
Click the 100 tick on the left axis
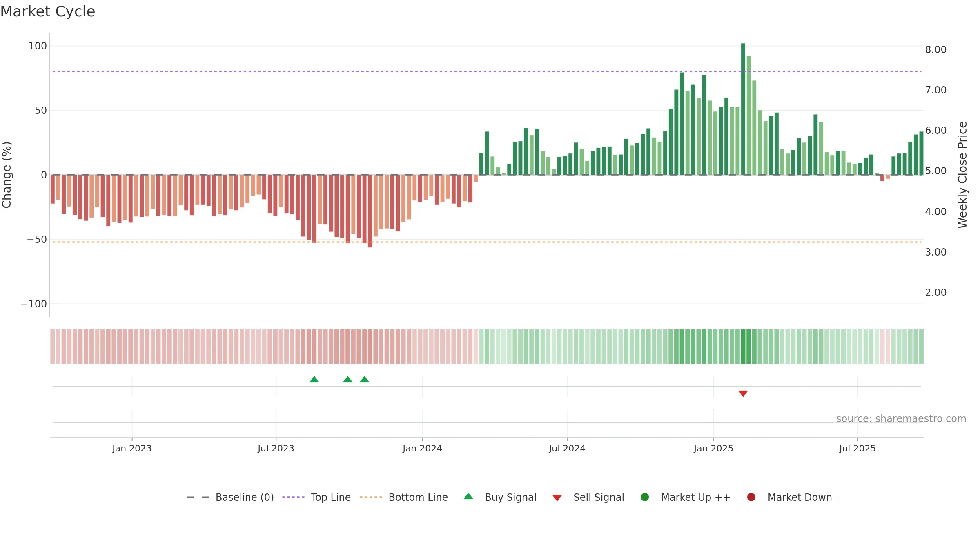(x=38, y=46)
